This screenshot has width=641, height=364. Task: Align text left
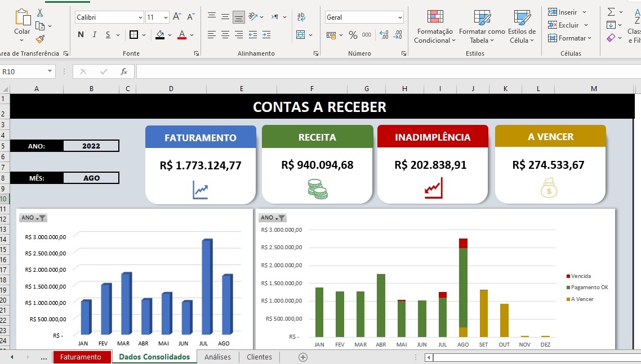pyautogui.click(x=211, y=35)
